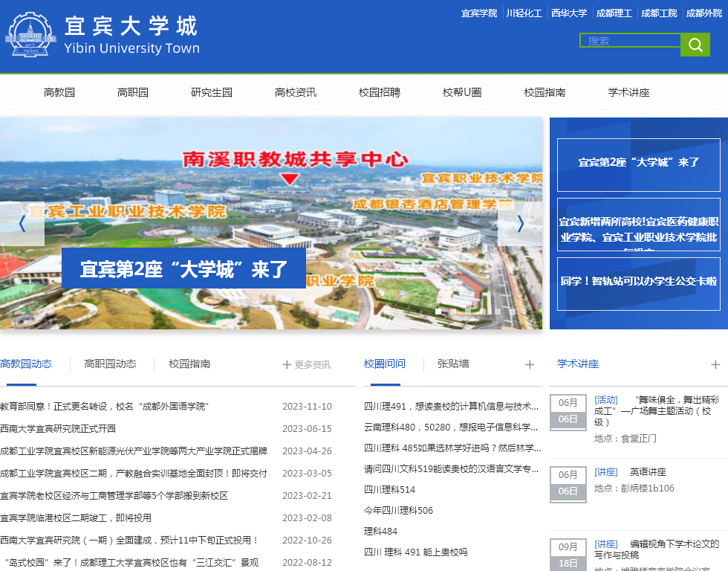Open question 今年四川理科506
This screenshot has width=728, height=571.
point(398,511)
